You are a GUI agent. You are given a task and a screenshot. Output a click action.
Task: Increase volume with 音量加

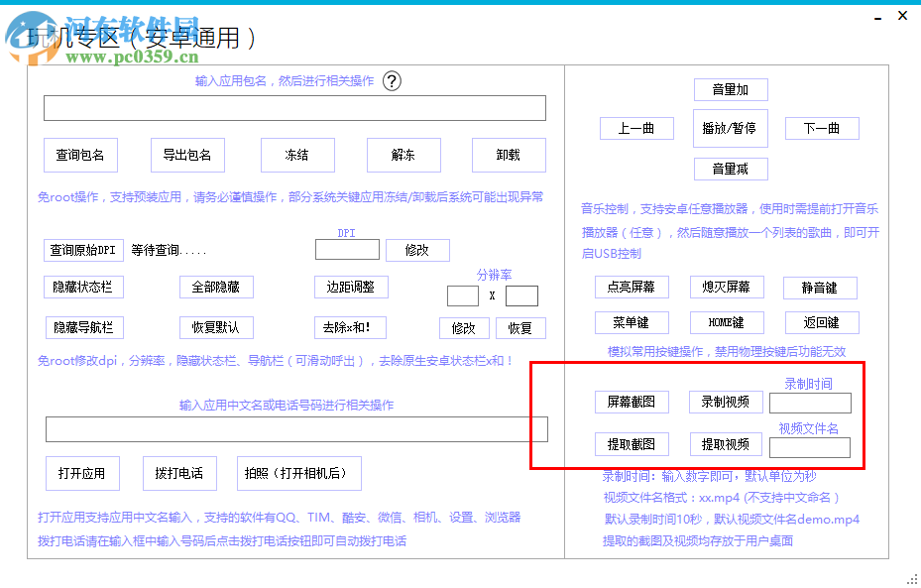point(730,89)
